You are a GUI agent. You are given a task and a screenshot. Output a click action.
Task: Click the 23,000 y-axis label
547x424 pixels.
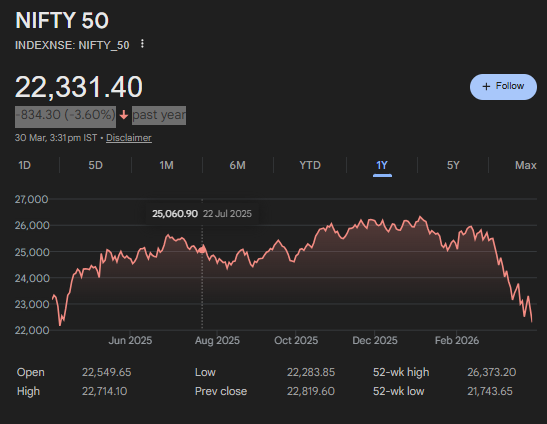32,304
